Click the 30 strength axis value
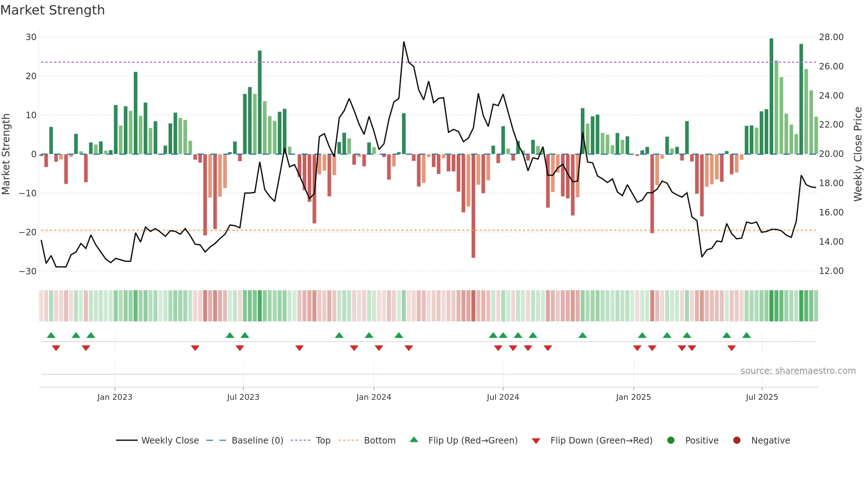The width and height of the screenshot is (868, 488). pos(31,37)
